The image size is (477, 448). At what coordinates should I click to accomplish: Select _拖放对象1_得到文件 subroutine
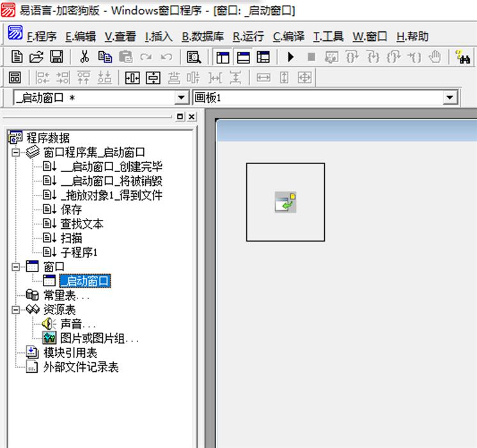pos(111,196)
